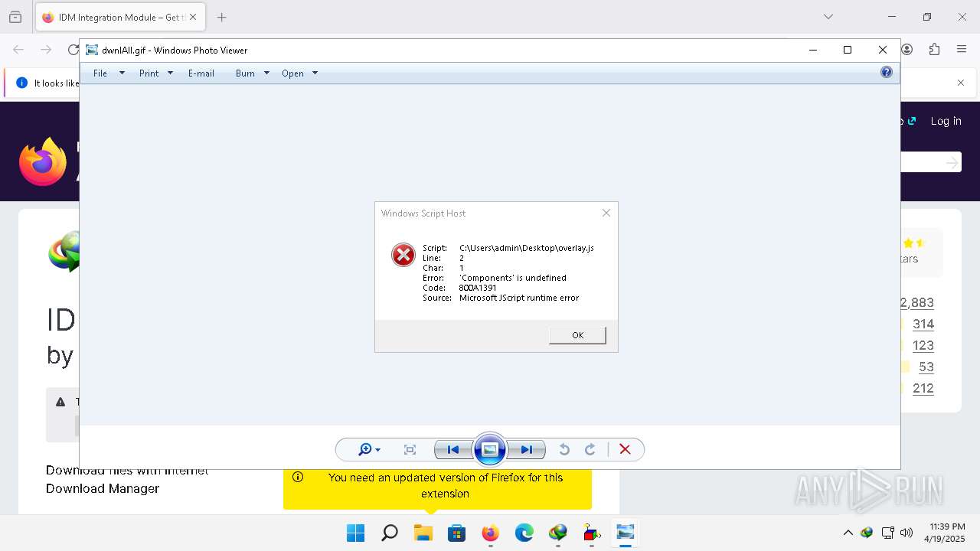Open the 53 reviews link
This screenshot has width=980, height=551.
click(926, 367)
